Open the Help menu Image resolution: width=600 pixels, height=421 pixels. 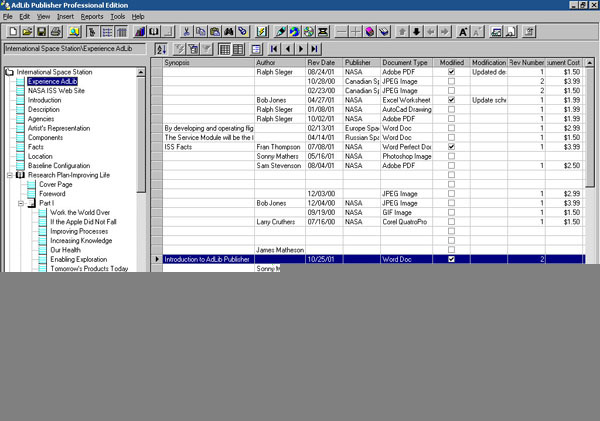(138, 16)
